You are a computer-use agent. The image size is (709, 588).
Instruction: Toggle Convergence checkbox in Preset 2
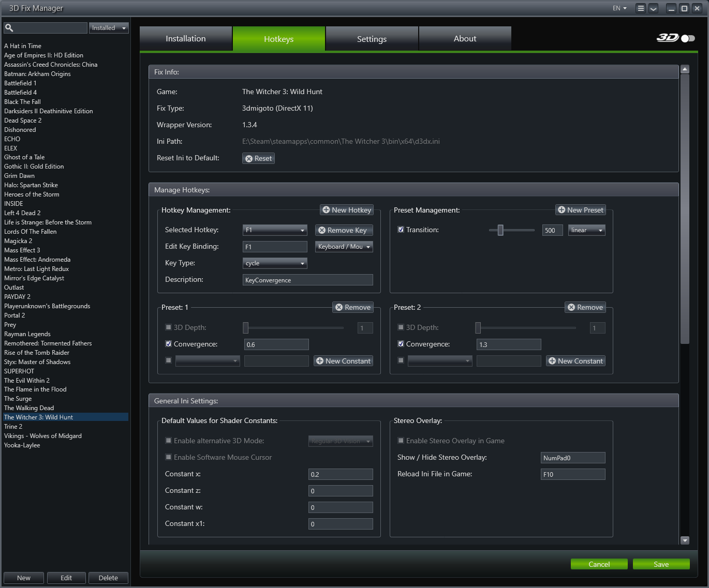click(x=401, y=344)
